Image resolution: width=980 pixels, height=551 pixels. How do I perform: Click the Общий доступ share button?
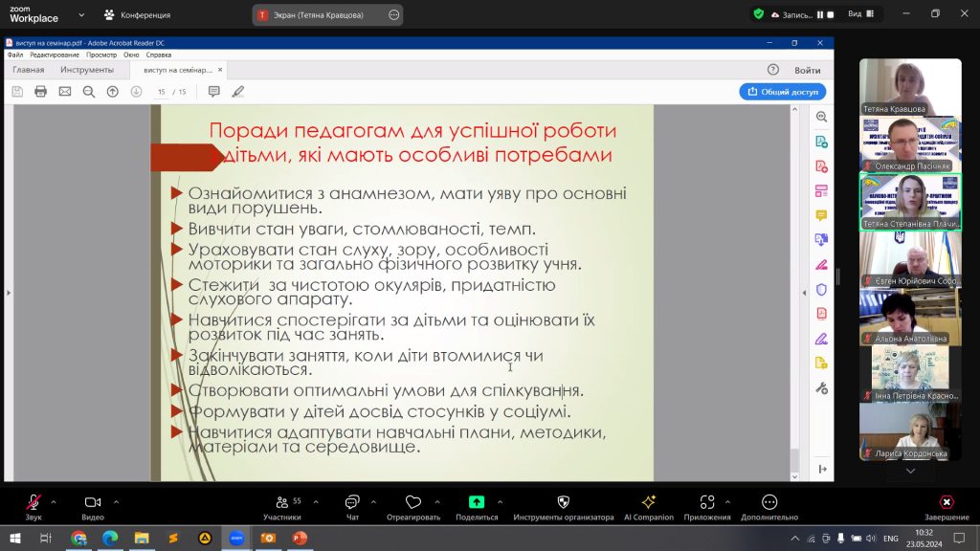coord(782,92)
